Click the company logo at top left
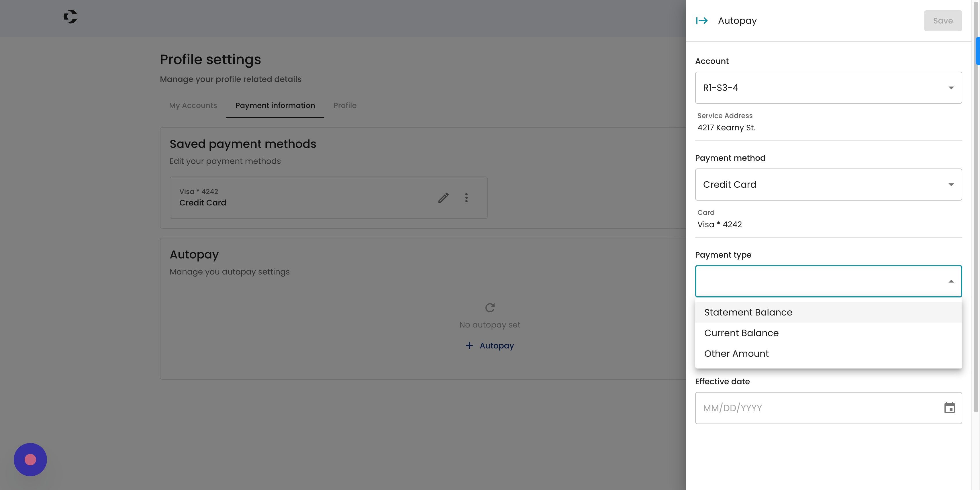Screen dimensions: 980x490 pos(70,17)
